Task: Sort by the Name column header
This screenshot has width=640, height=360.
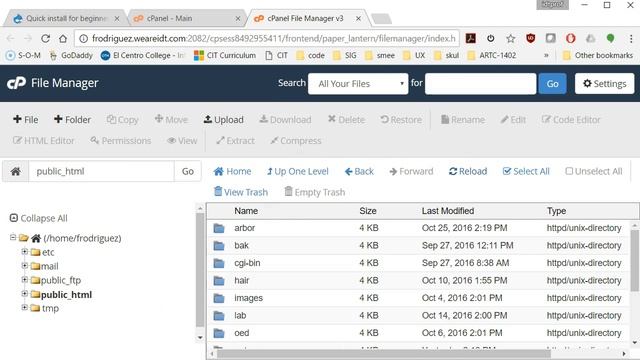Action: (246, 211)
